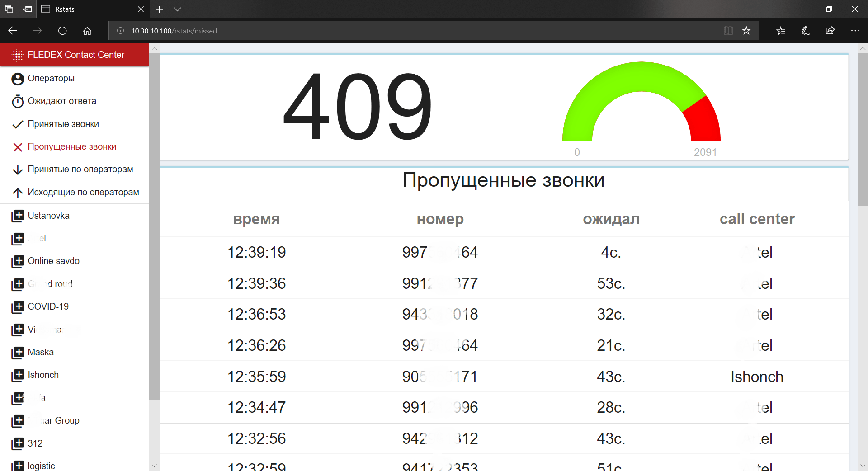
Task: Click the Пропущенные звонки table heading
Action: 504,180
